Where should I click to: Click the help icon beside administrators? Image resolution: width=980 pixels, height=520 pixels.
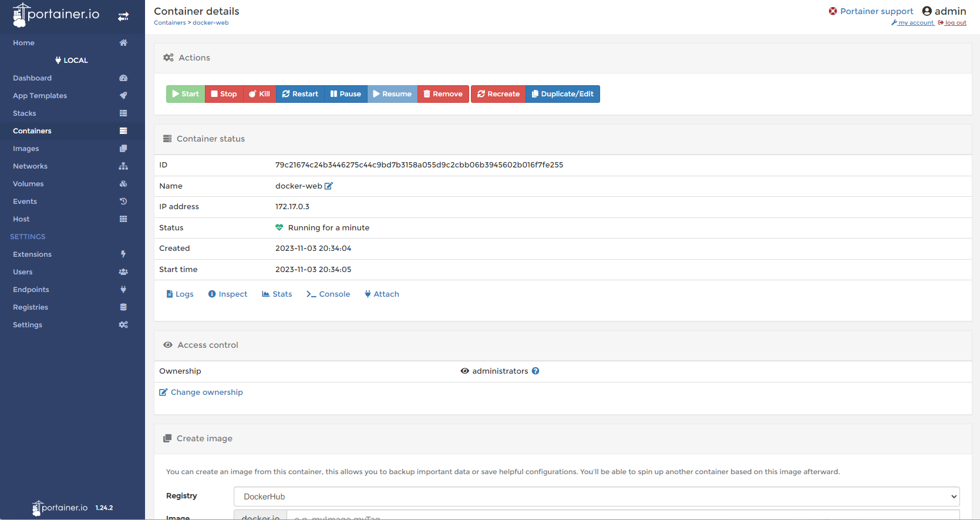[536, 371]
